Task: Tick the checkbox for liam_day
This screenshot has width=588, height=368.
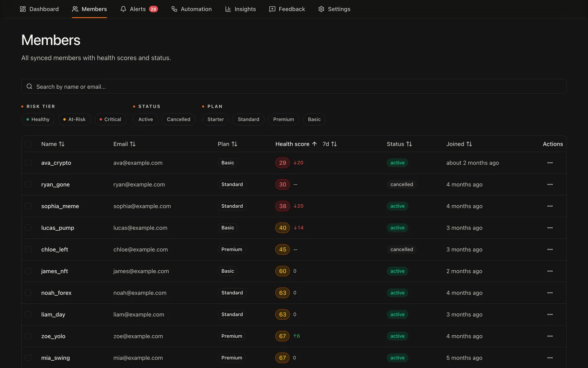Action: 28,314
